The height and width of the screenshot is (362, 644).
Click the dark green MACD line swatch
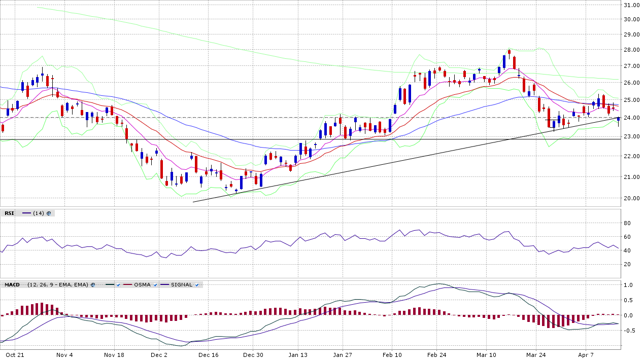click(110, 284)
